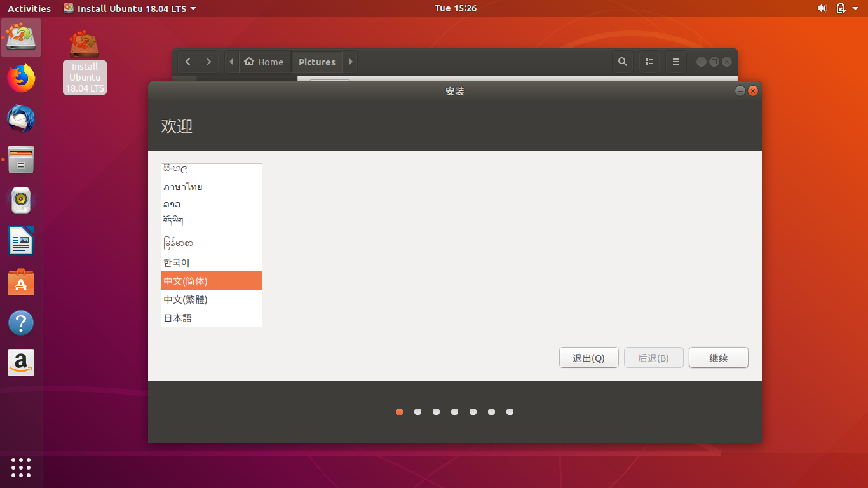Select 中文(繁體) in the language list

click(212, 299)
